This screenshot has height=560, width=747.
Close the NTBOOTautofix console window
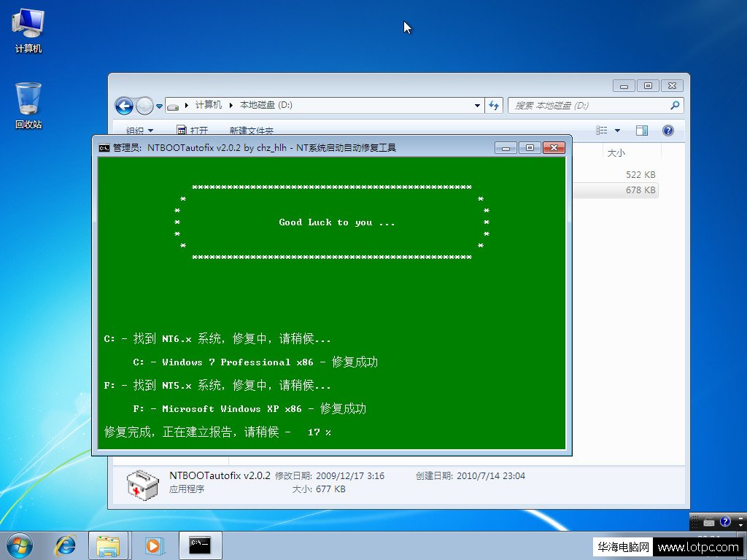[554, 147]
